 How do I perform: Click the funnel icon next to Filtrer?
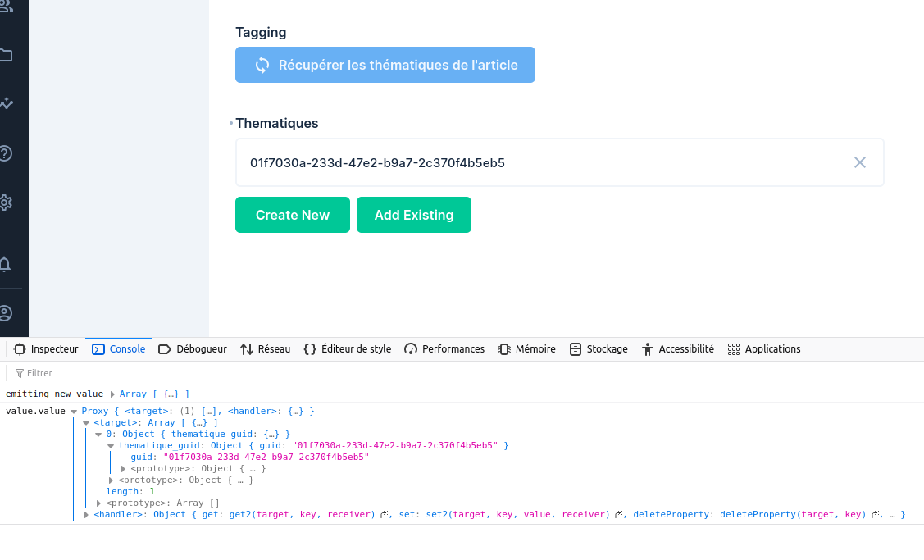[18, 373]
